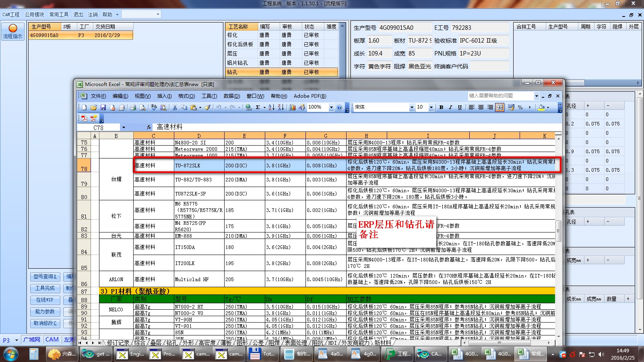Screen dimensions: 644x362
Task: Expand the help search box dropdown arrow
Action: tap(537, 96)
